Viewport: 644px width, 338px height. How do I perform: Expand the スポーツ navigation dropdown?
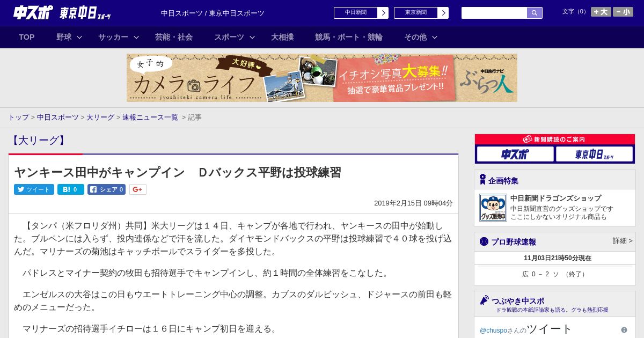click(x=235, y=37)
